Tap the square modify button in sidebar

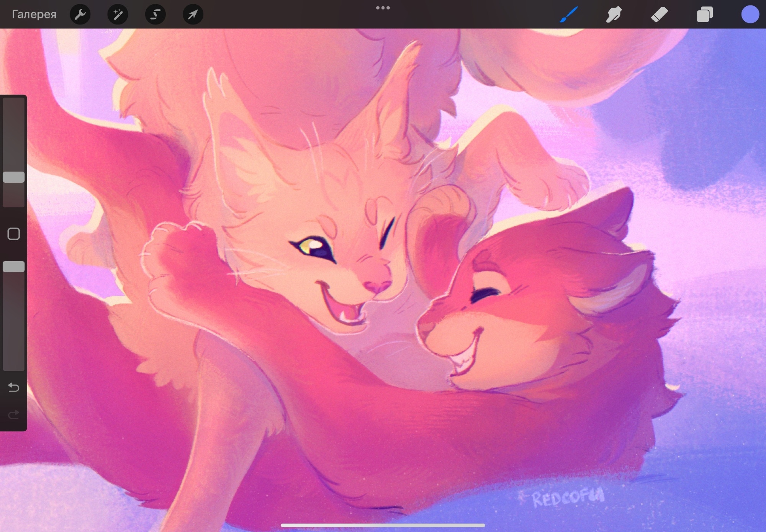tap(14, 234)
